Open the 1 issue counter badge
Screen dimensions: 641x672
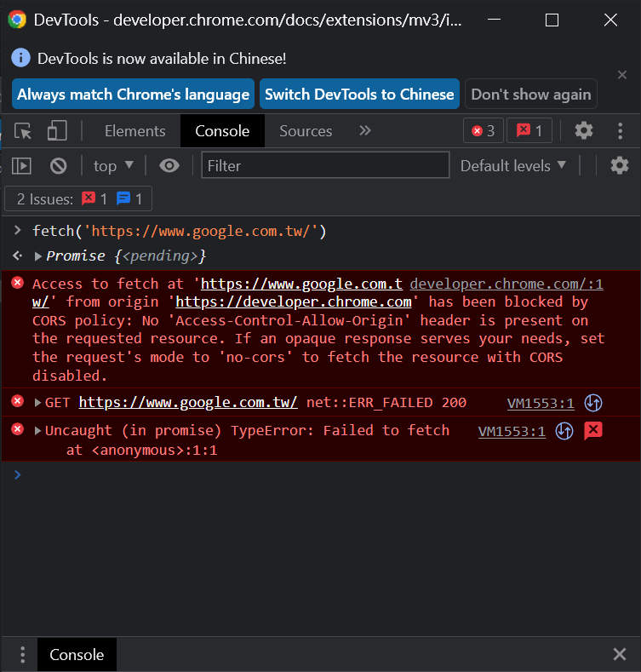point(529,130)
